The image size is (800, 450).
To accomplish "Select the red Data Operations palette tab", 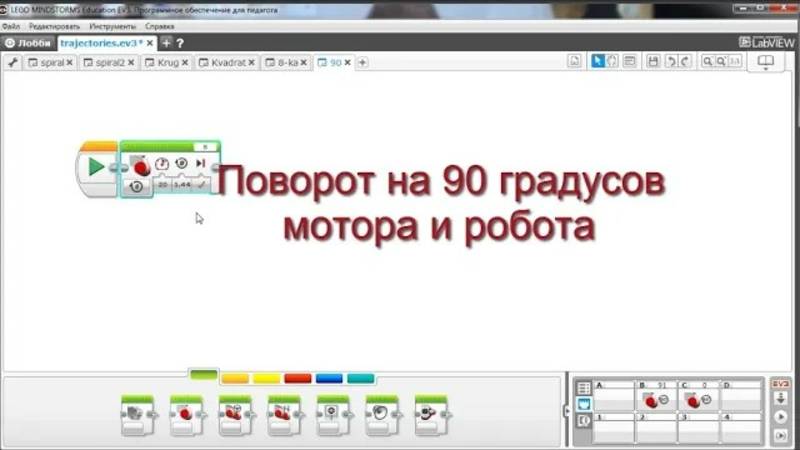I will (298, 378).
